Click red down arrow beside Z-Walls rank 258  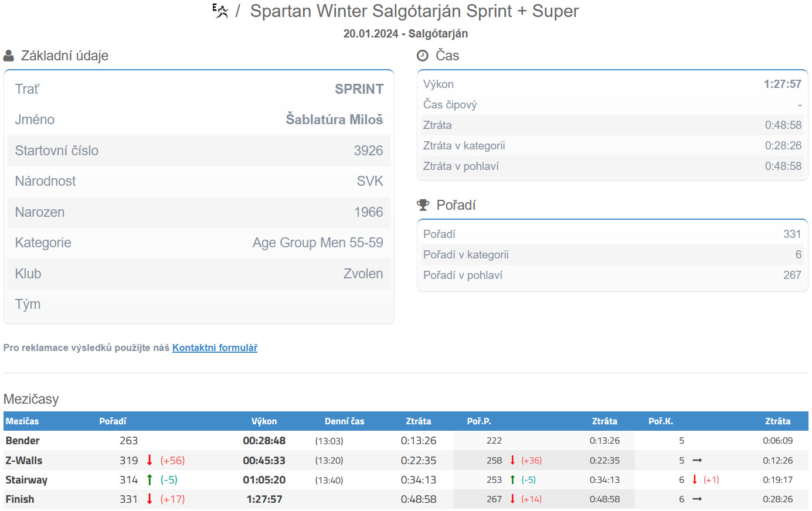tap(512, 460)
